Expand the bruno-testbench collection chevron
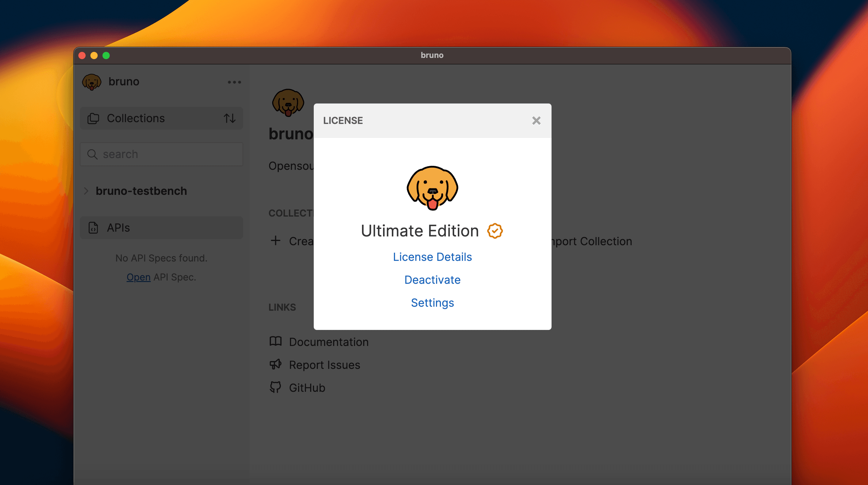The height and width of the screenshot is (485, 868). point(86,191)
